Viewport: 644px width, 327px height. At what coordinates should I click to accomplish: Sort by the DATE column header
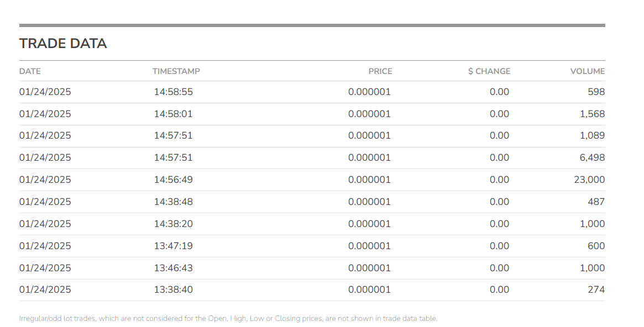tap(30, 71)
